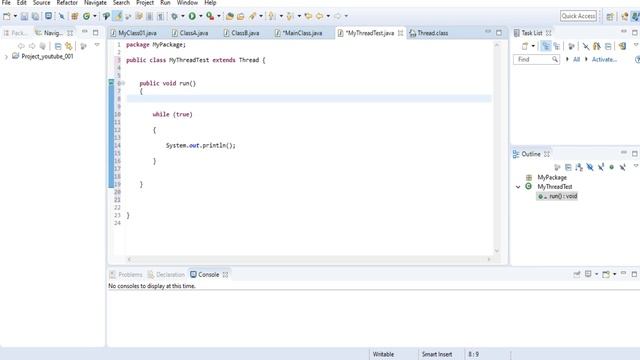
Task: Click the Synchronize Changed icon in Task List
Action: click(x=622, y=46)
